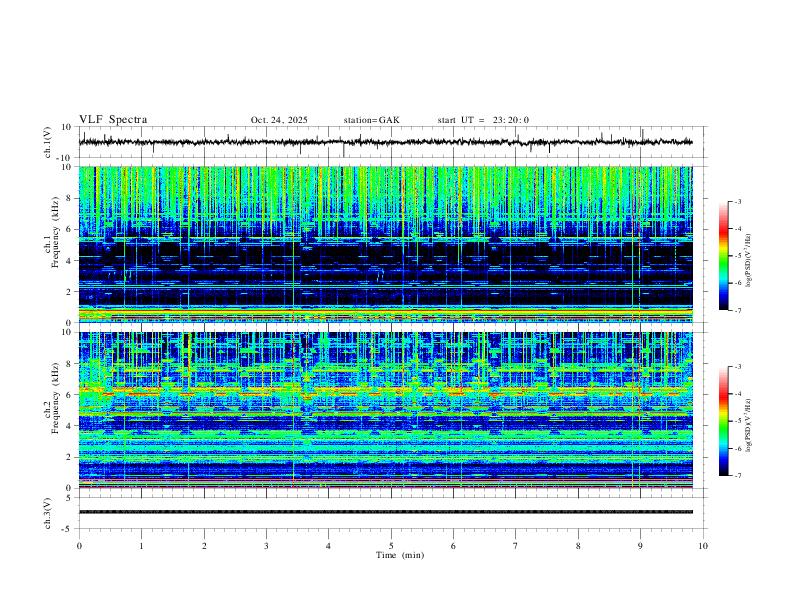The width and height of the screenshot is (792, 612).
Task: Click the "start UT = 23:20:0" label
Action: click(x=483, y=120)
